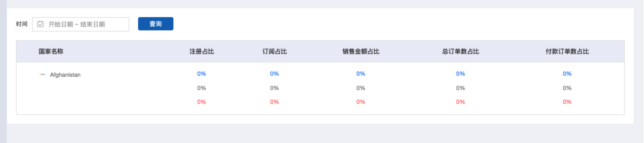Viewport: 644px width, 143px height.
Task: Click the 付款订单数占比 column header
Action: tap(567, 51)
